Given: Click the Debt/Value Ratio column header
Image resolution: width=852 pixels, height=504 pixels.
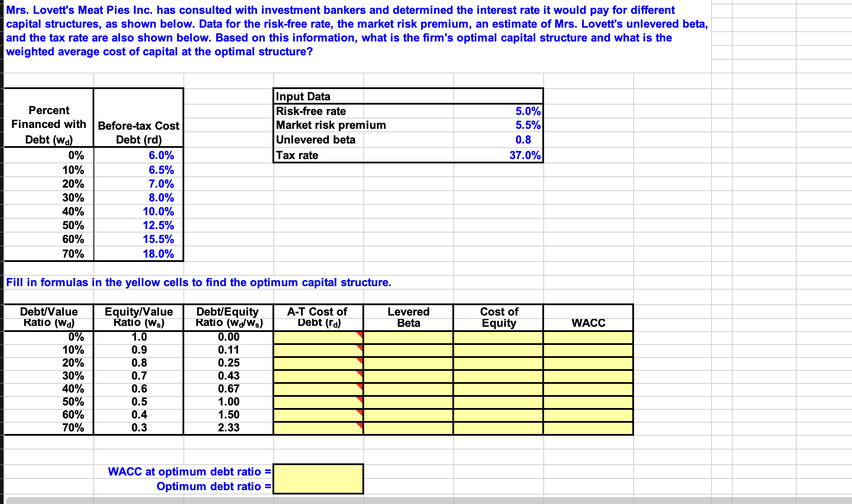Looking at the screenshot, I should [x=49, y=317].
